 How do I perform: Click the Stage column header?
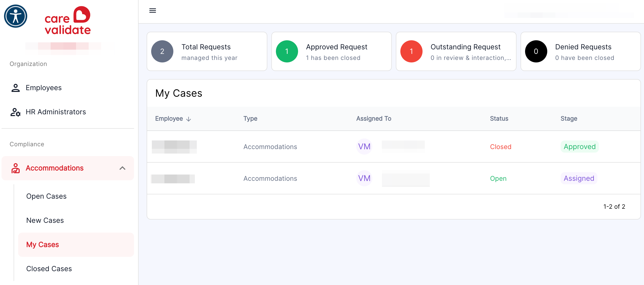[569, 119]
